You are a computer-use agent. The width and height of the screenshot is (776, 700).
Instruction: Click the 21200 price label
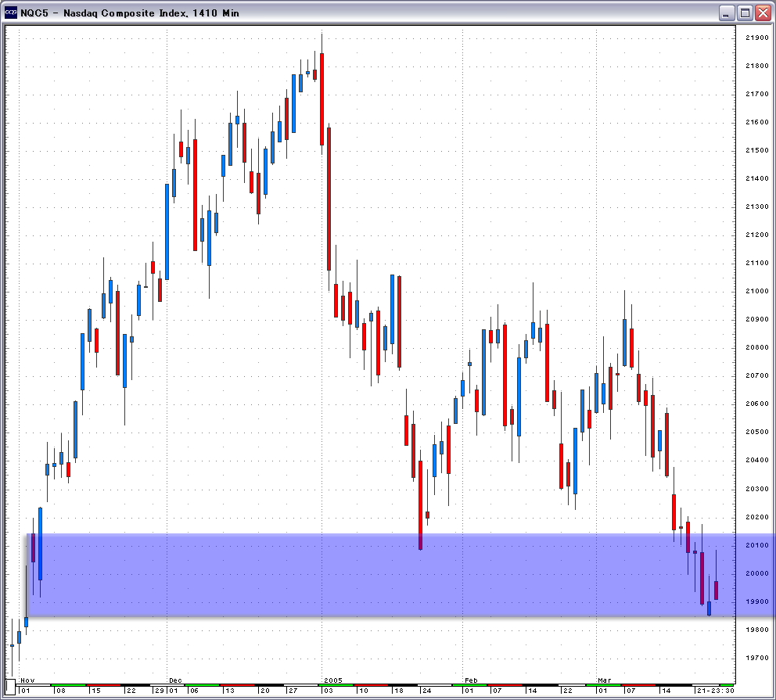click(757, 235)
